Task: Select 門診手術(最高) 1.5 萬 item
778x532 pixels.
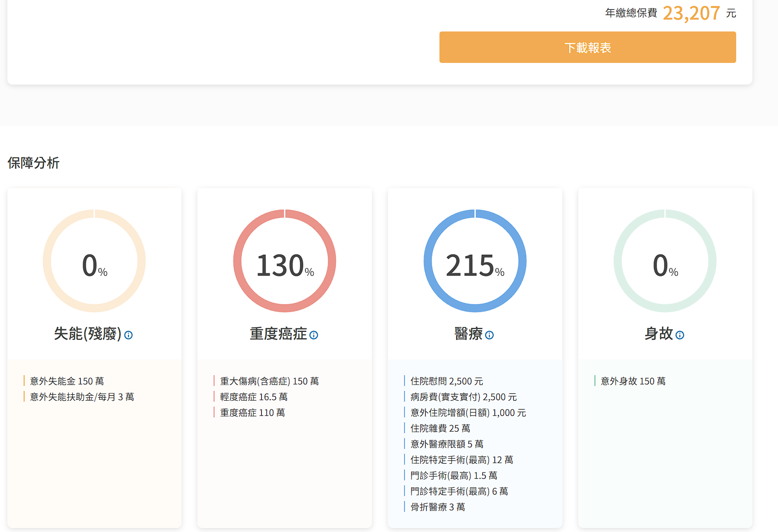Action: tap(453, 475)
